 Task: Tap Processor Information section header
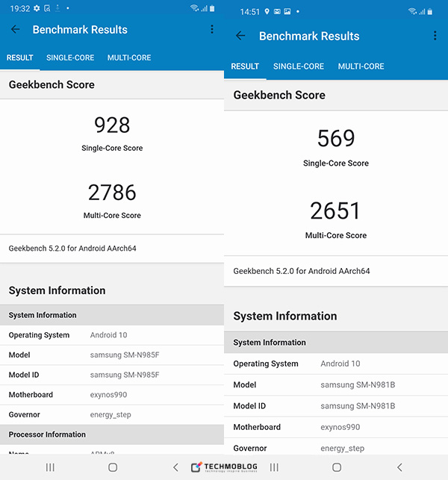[x=112, y=434]
